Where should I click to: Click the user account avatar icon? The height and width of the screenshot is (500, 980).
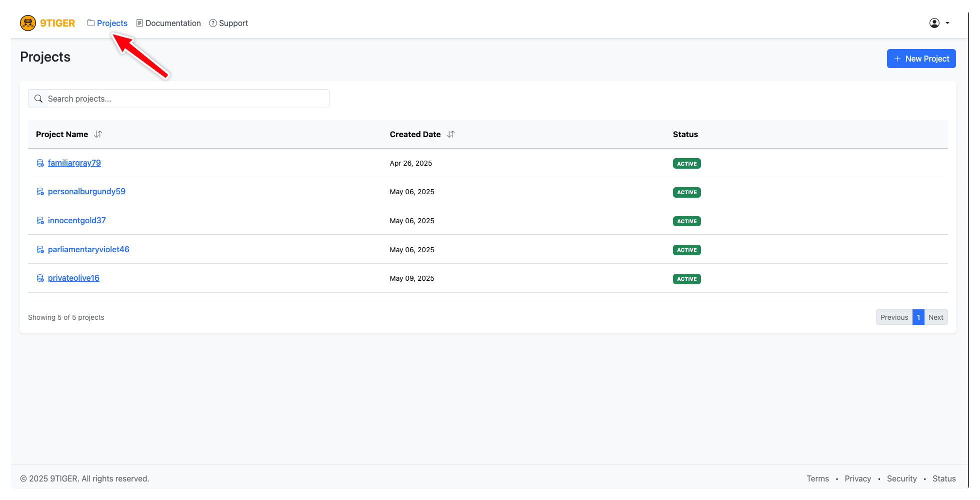coord(934,23)
